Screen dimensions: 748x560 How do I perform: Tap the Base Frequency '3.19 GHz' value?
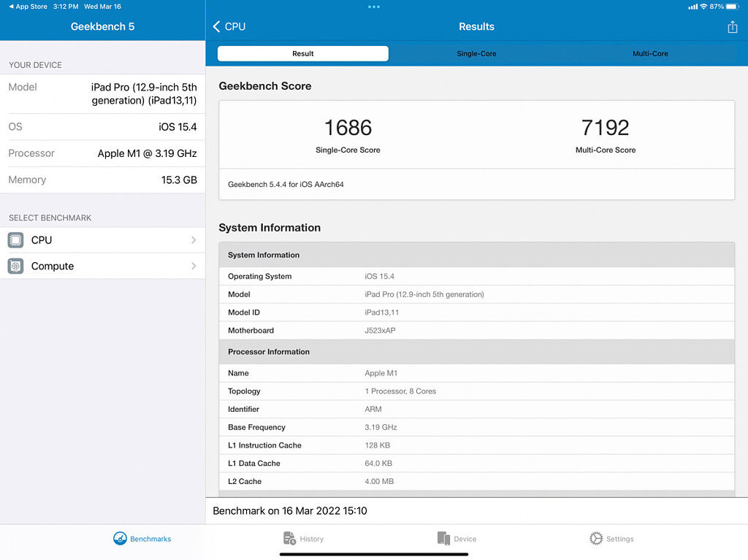tap(381, 427)
